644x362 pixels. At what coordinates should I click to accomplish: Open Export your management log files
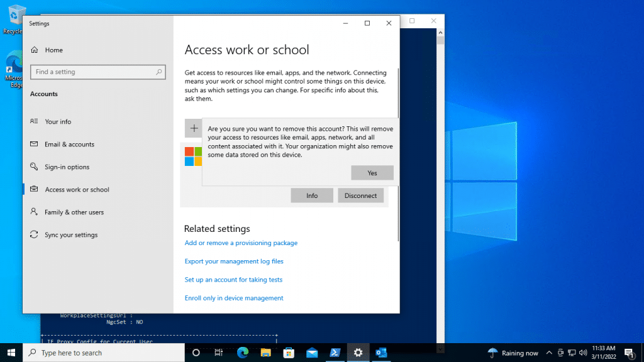234,261
